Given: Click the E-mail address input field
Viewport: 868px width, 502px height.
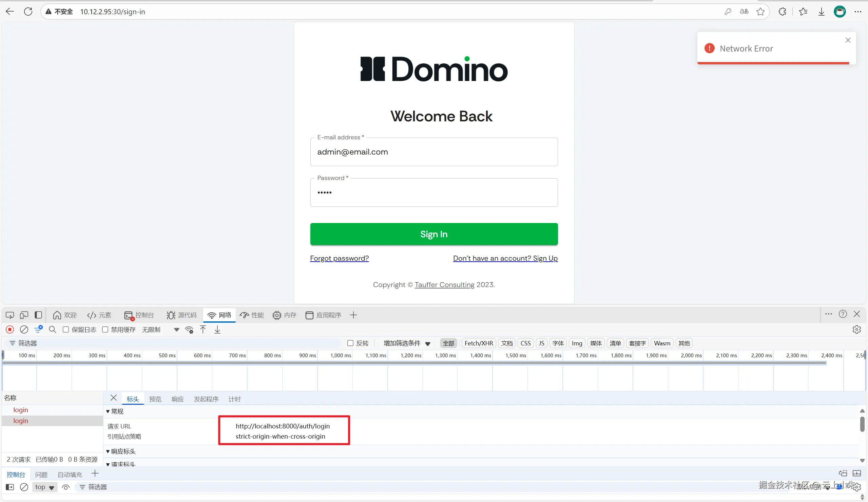Looking at the screenshot, I should [433, 152].
